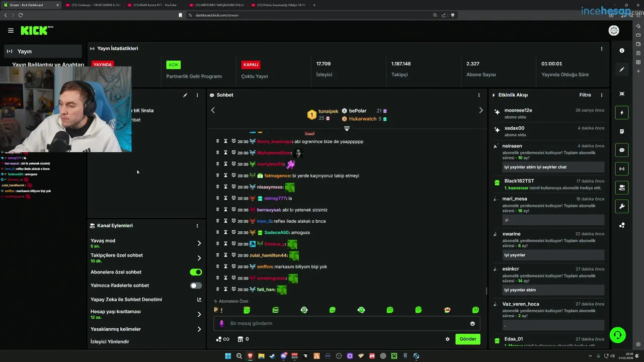The image size is (644, 362).
Task: Click username tunaipek in leaderboard
Action: [x=329, y=111]
